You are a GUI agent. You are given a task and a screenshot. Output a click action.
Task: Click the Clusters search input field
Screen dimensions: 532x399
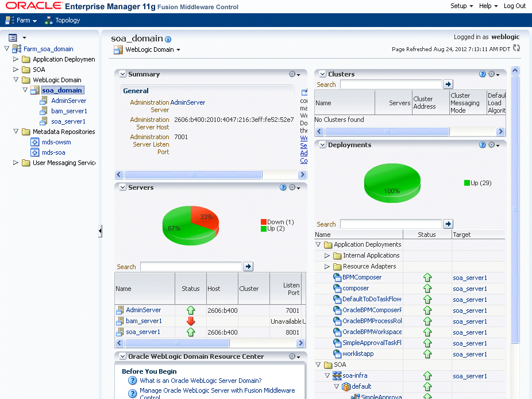coord(391,84)
